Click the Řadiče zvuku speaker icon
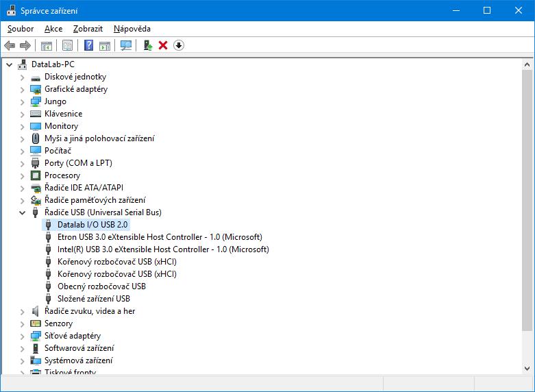Image resolution: width=535 pixels, height=392 pixels. [x=35, y=311]
